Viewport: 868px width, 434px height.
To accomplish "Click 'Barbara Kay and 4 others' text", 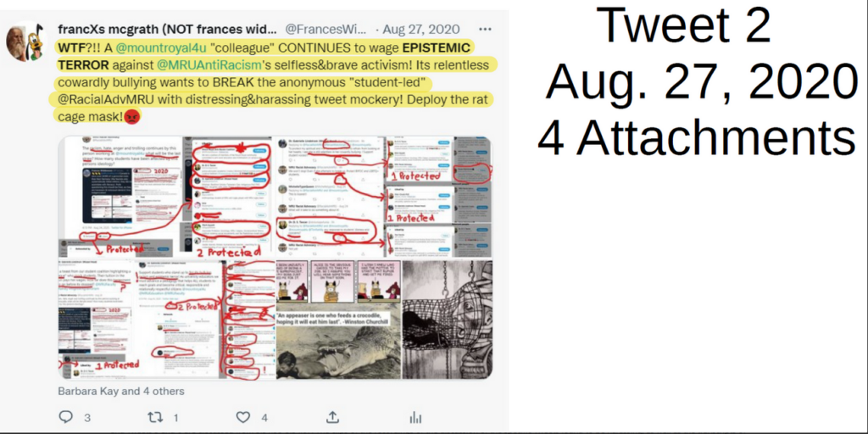I will tap(121, 391).
